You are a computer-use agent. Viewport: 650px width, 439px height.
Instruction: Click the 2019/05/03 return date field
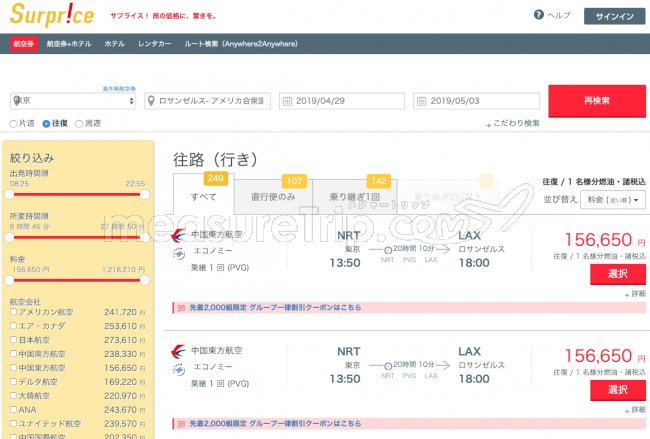click(476, 101)
